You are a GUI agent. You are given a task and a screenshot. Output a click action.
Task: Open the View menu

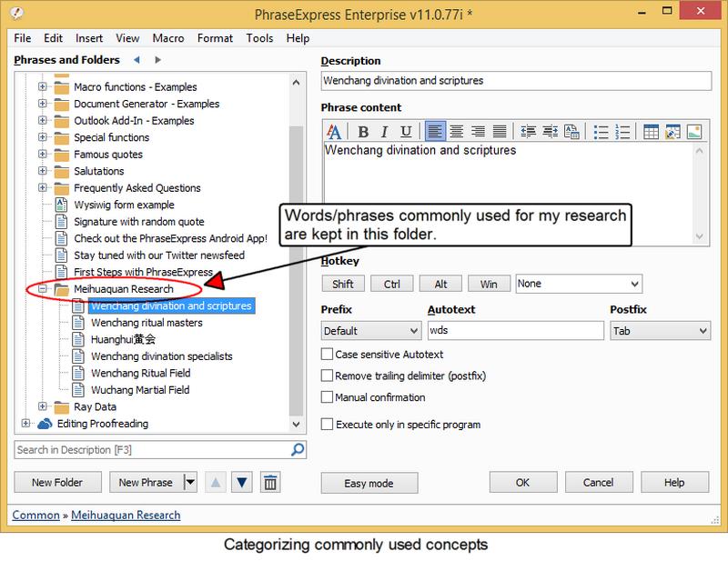pos(127,38)
